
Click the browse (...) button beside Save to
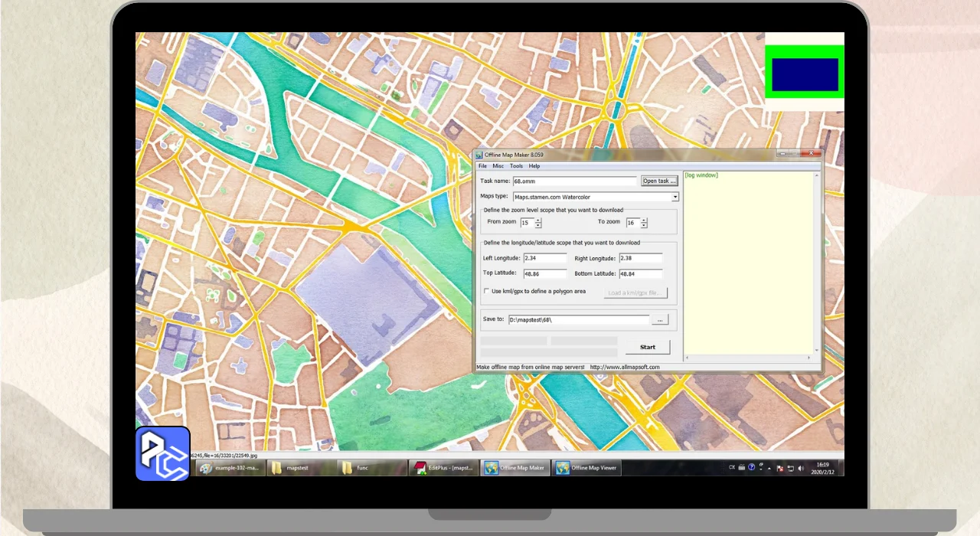click(x=661, y=320)
